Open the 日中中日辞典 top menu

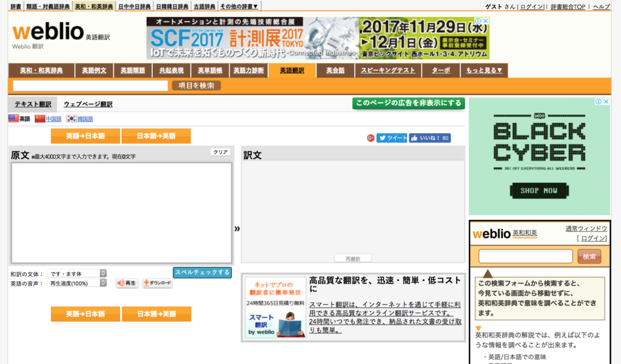click(134, 6)
